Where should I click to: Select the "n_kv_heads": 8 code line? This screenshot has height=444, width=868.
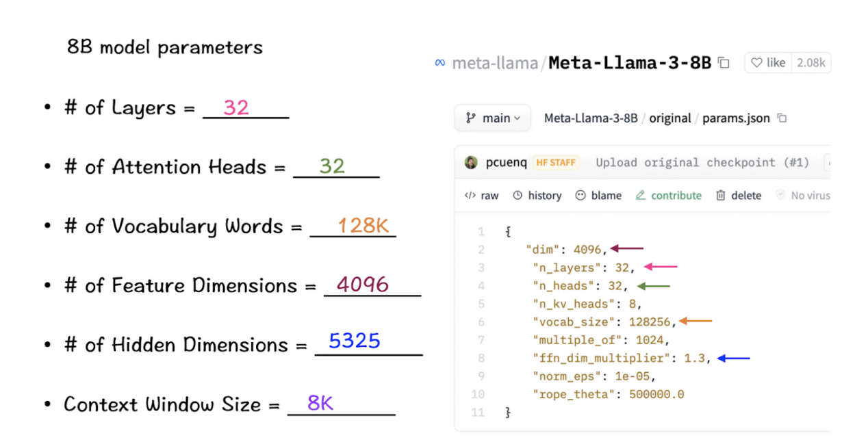point(587,304)
